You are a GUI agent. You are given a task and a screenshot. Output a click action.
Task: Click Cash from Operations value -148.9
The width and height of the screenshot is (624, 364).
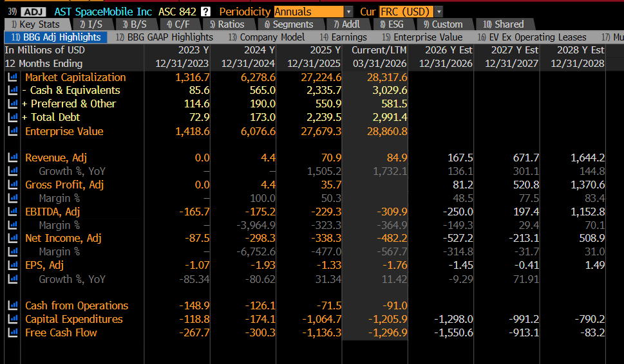pos(194,305)
